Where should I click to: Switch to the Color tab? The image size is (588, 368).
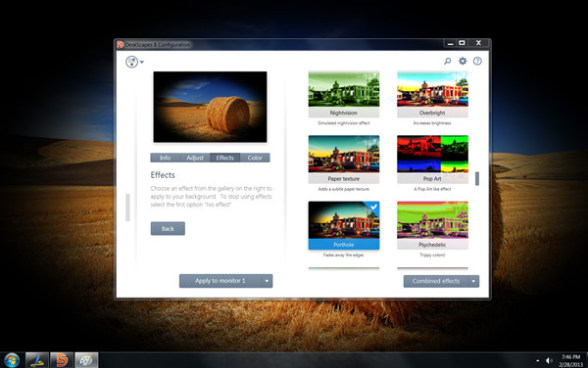coord(255,158)
